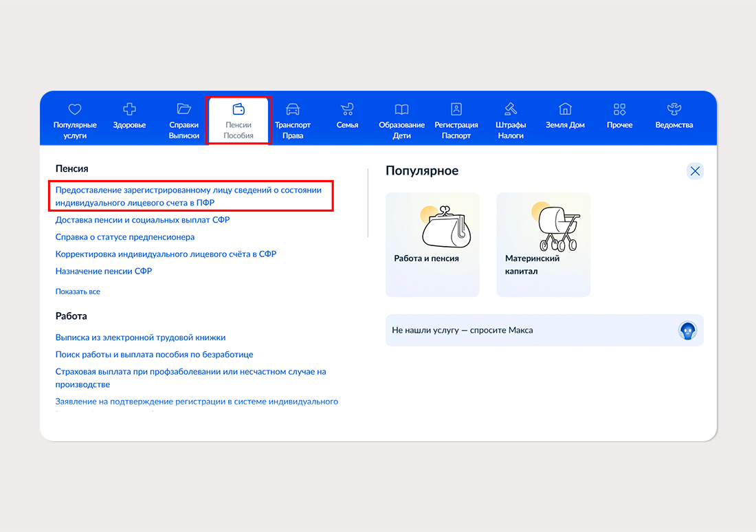Open the Образование Дети tab label
Image resolution: width=756 pixels, height=532 pixels.
pyautogui.click(x=401, y=130)
